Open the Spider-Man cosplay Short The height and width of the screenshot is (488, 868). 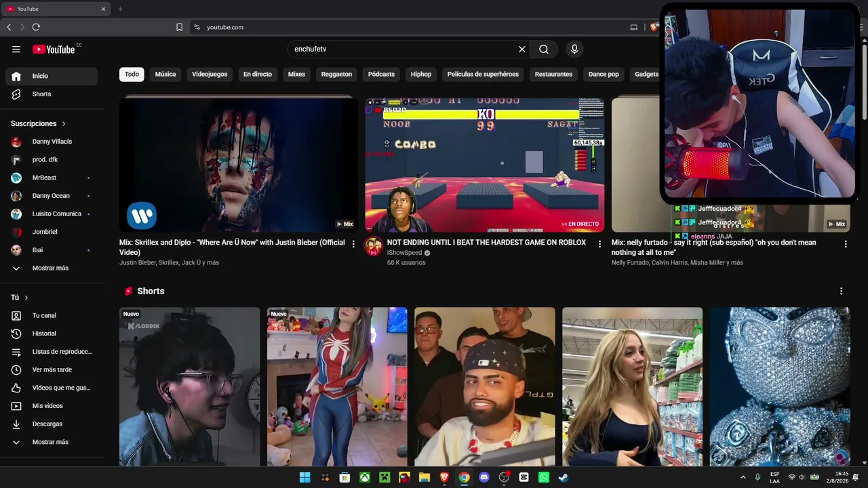337,386
